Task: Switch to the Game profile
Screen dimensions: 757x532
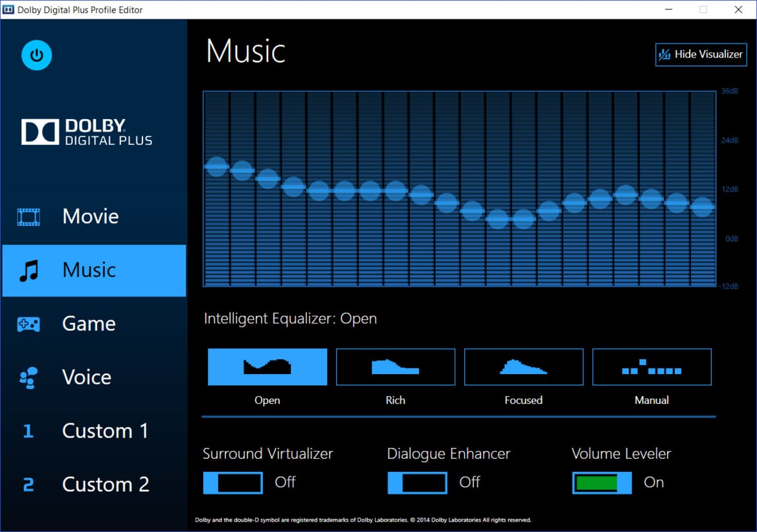Action: pyautogui.click(x=94, y=324)
